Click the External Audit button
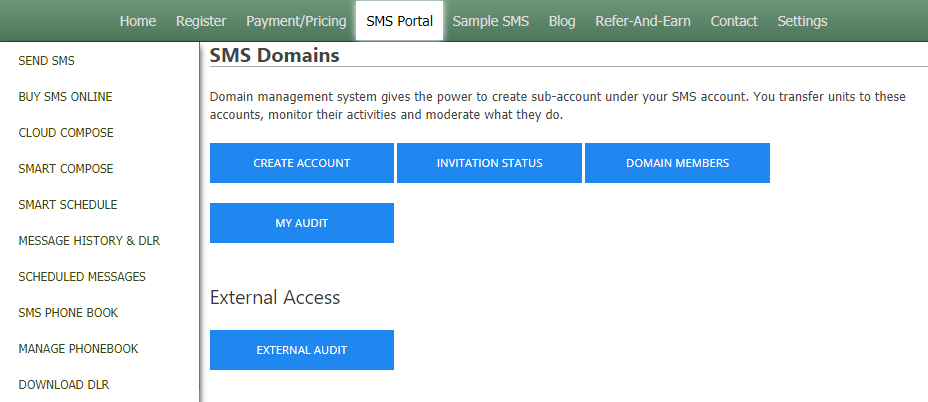The image size is (928, 402). coord(302,350)
